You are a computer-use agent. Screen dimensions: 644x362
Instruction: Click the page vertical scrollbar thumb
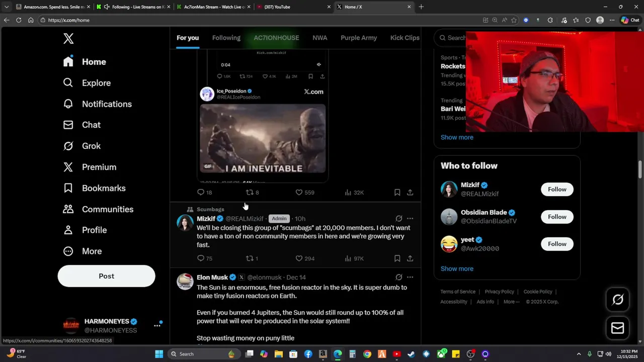640,169
